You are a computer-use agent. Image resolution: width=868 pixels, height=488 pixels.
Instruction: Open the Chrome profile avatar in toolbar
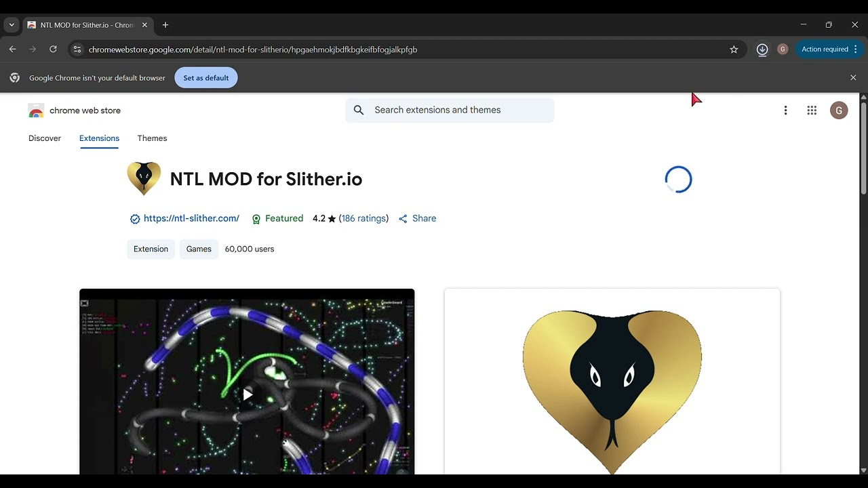pyautogui.click(x=783, y=49)
